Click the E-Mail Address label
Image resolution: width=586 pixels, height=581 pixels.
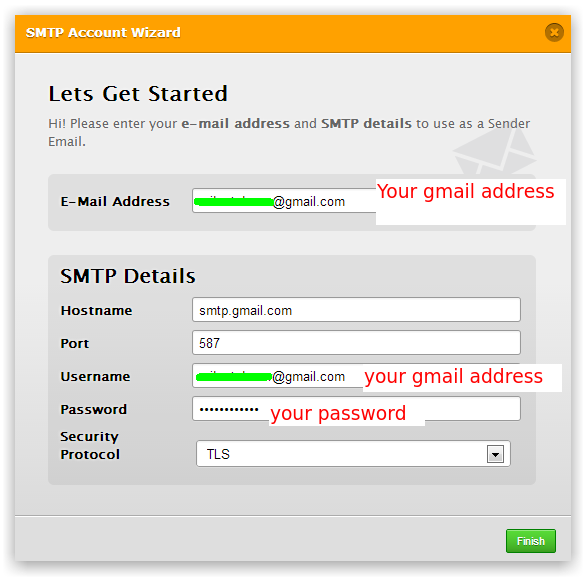click(x=115, y=201)
